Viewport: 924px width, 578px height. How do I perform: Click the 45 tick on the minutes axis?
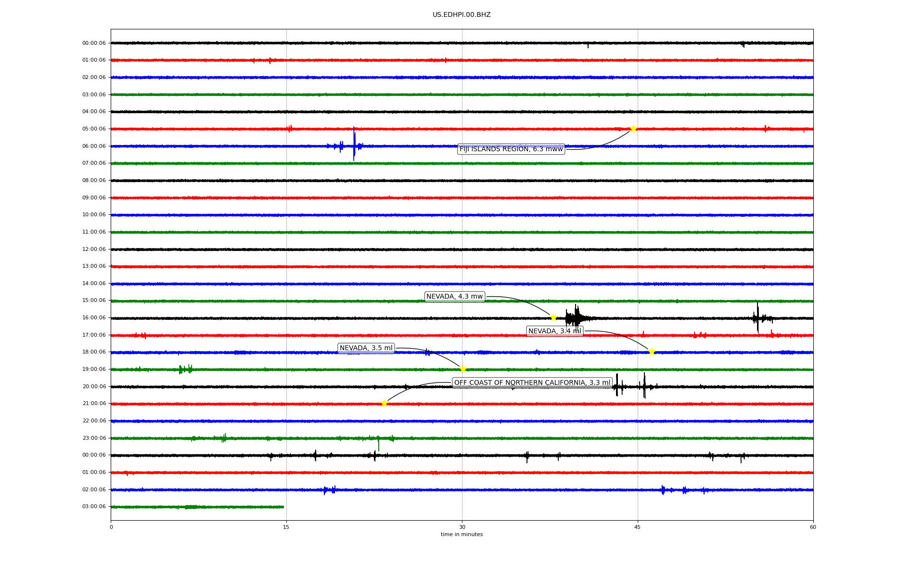coord(637,527)
